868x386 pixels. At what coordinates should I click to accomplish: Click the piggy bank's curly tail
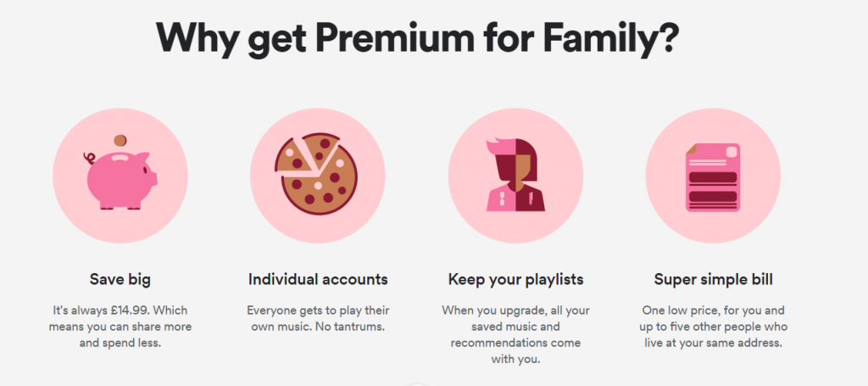(x=89, y=159)
